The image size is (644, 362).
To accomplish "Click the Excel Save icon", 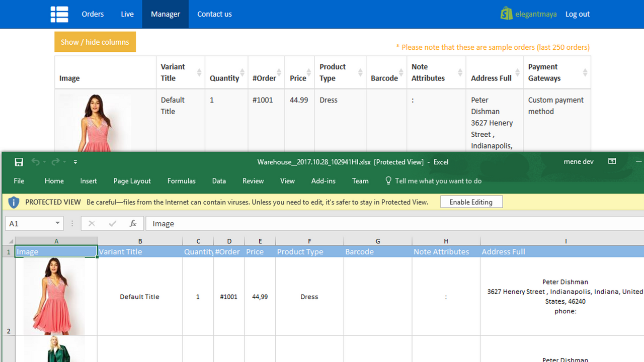I will [x=19, y=162].
